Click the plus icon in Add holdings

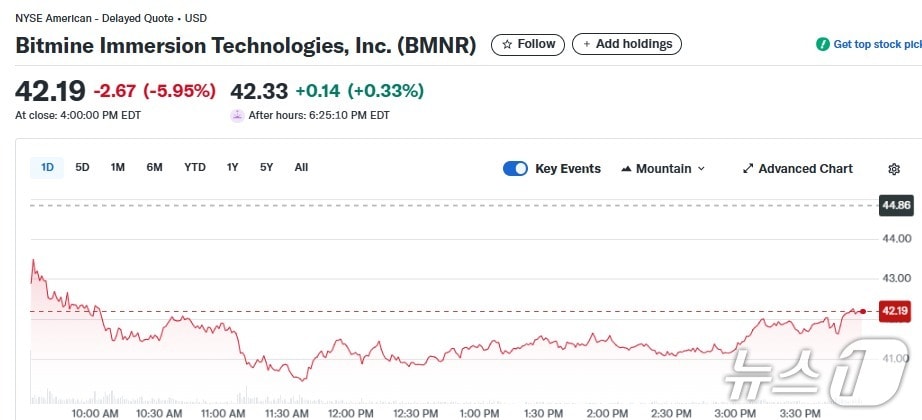point(587,45)
